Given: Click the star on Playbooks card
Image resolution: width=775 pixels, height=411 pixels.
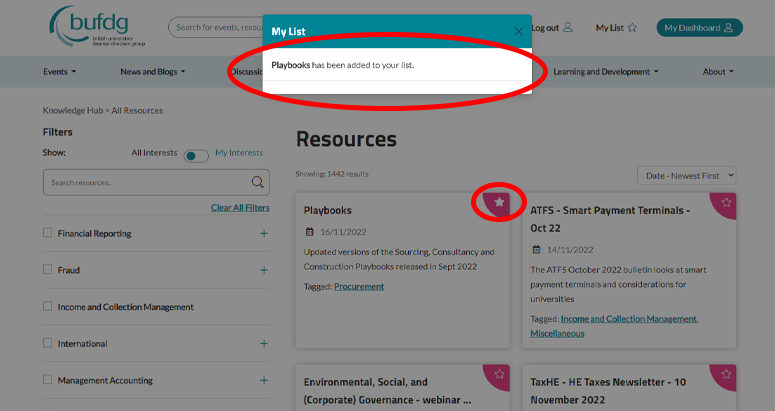Looking at the screenshot, I should tap(500, 202).
